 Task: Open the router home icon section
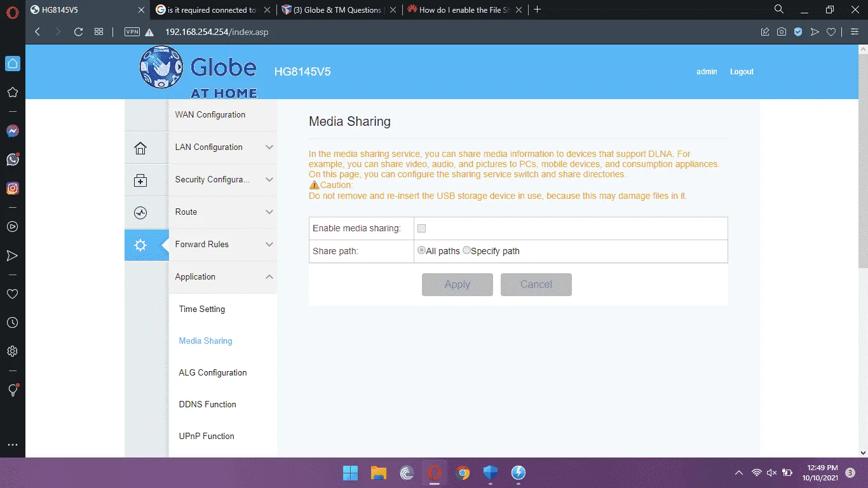[x=140, y=148]
